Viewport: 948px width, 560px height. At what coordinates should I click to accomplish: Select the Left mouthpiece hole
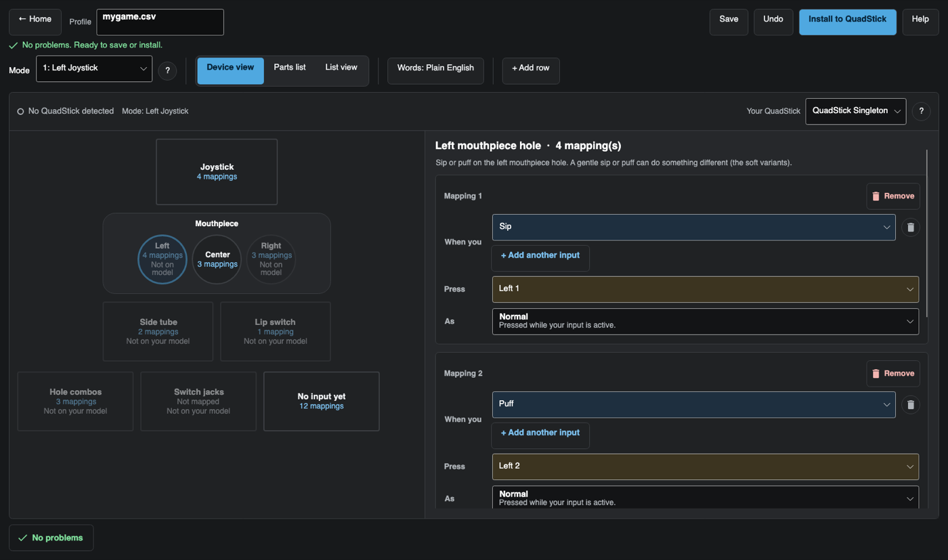tap(163, 259)
